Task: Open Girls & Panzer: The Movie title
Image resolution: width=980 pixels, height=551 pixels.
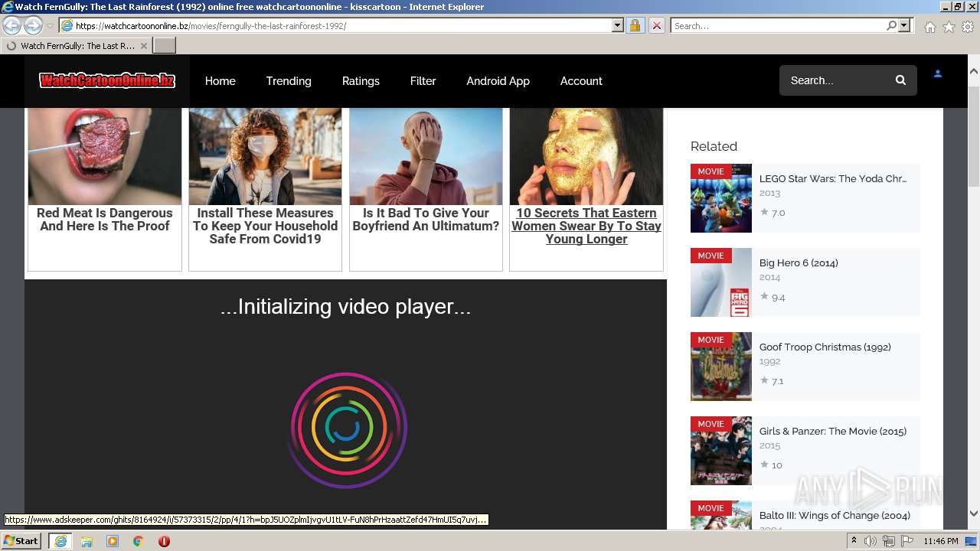Action: tap(833, 431)
